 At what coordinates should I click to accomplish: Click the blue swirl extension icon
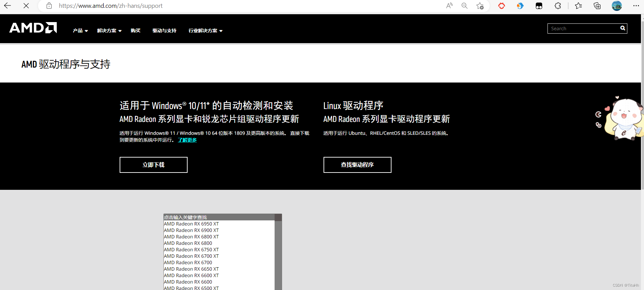pyautogui.click(x=520, y=6)
